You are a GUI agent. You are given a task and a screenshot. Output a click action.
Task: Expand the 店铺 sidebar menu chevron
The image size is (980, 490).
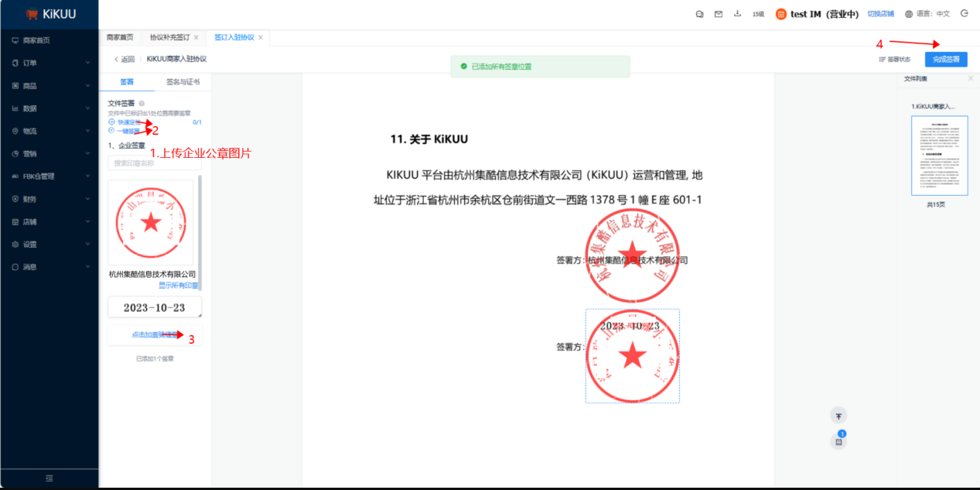tap(87, 221)
